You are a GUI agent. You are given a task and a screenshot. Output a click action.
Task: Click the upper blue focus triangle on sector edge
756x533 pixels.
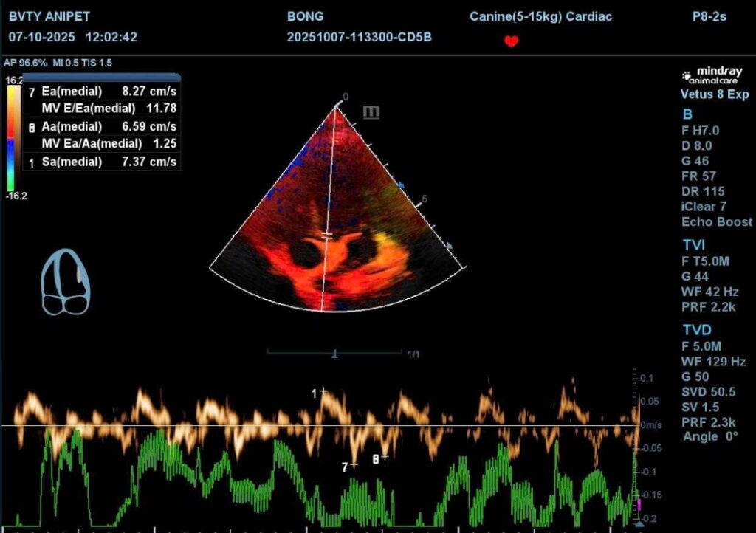coord(402,185)
